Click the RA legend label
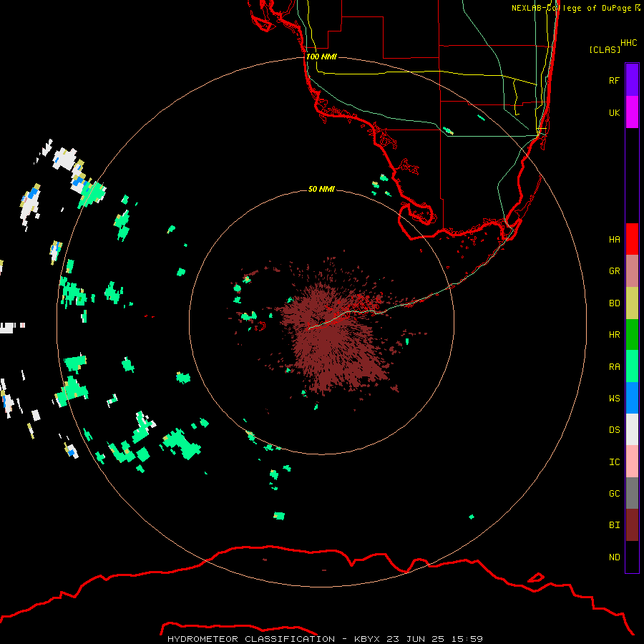 pos(615,367)
